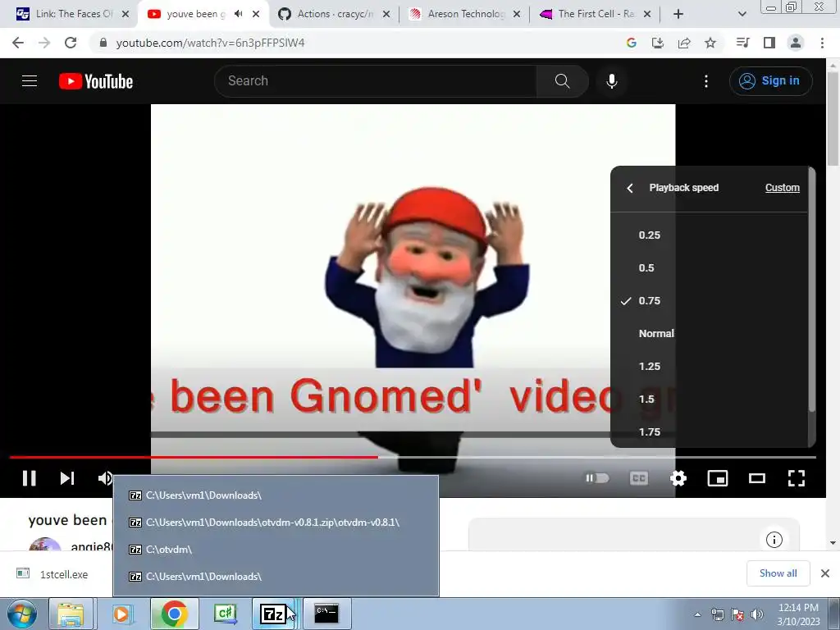This screenshot has width=840, height=630.
Task: Go back from Playback speed menu
Action: coord(630,188)
